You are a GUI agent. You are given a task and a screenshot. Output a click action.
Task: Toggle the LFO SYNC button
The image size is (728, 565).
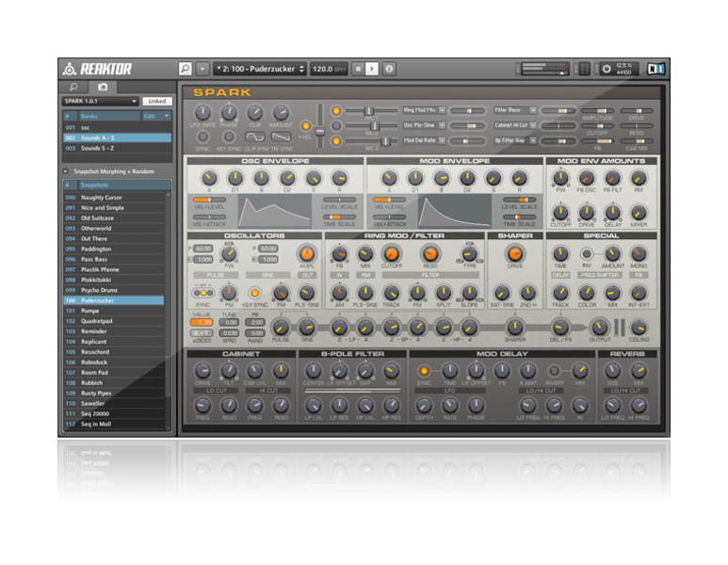click(x=202, y=137)
